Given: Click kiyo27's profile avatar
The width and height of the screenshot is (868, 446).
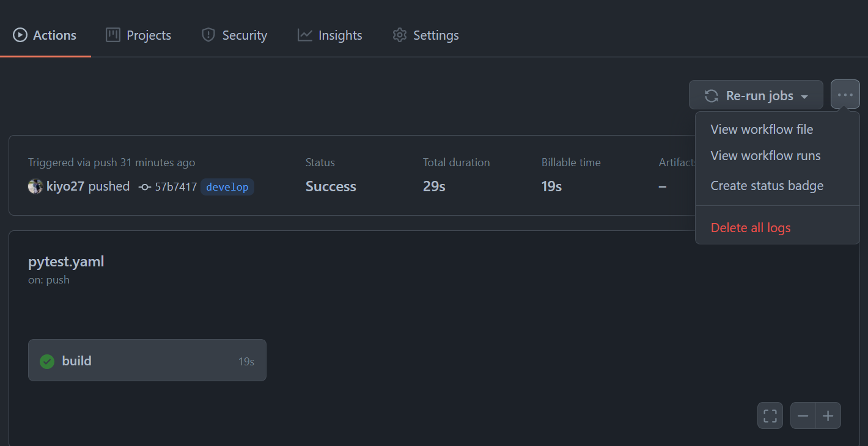Looking at the screenshot, I should [35, 186].
